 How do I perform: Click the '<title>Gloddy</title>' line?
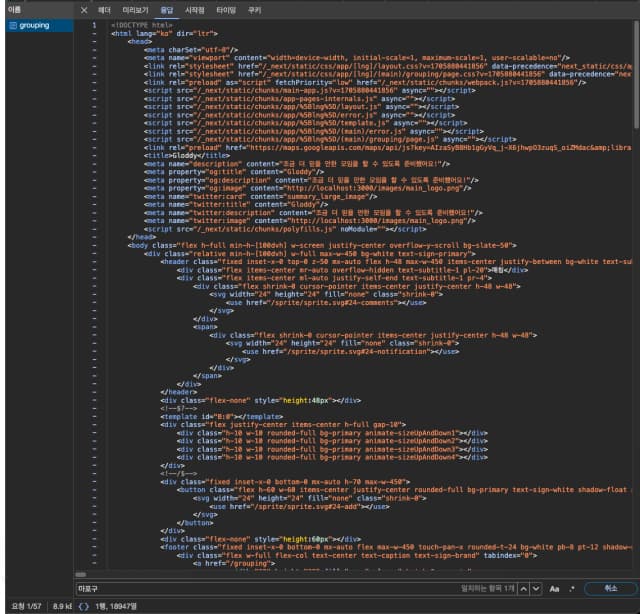187,156
